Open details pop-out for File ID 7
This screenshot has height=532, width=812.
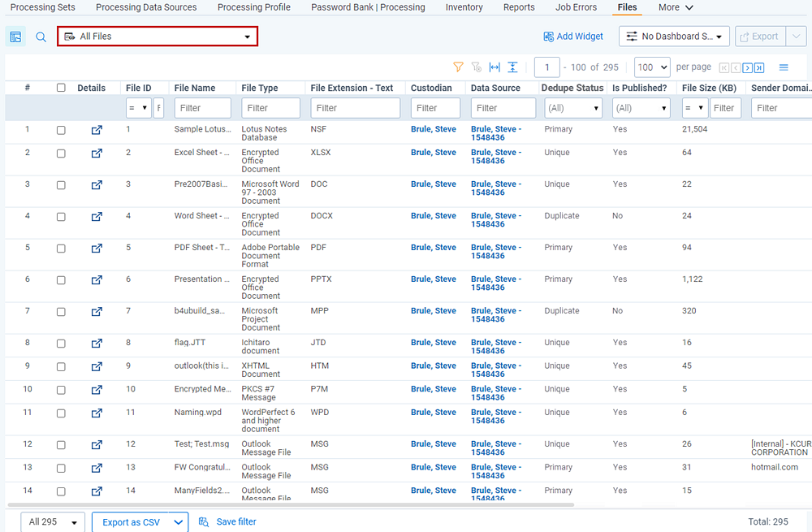coord(97,311)
